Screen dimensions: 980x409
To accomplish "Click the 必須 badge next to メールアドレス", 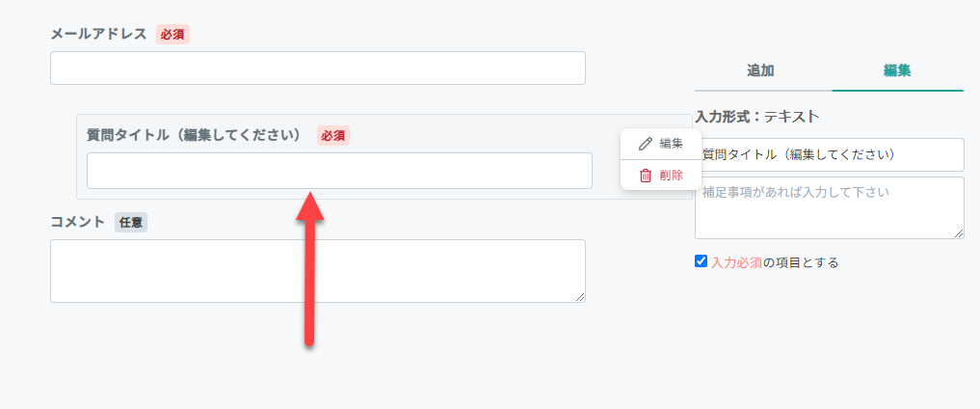I will coord(172,34).
